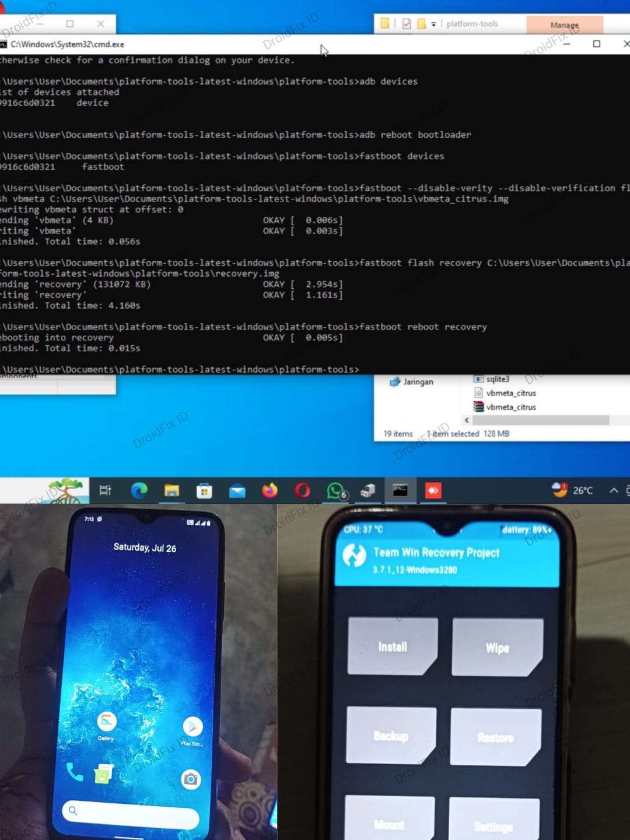The width and height of the screenshot is (630, 840).
Task: Click Properties icon in Explorer quick access toolbar
Action: (407, 23)
